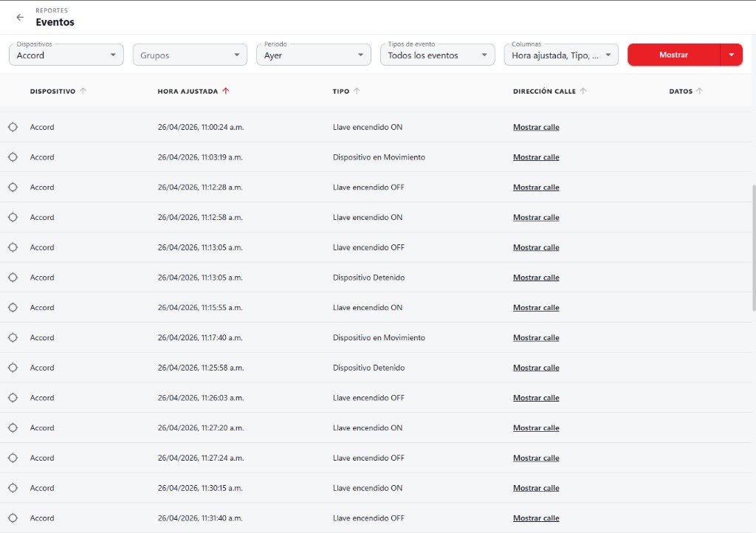Show street for 11:03:19 a.m. event
Viewport: 756px width, 533px height.
(x=536, y=157)
